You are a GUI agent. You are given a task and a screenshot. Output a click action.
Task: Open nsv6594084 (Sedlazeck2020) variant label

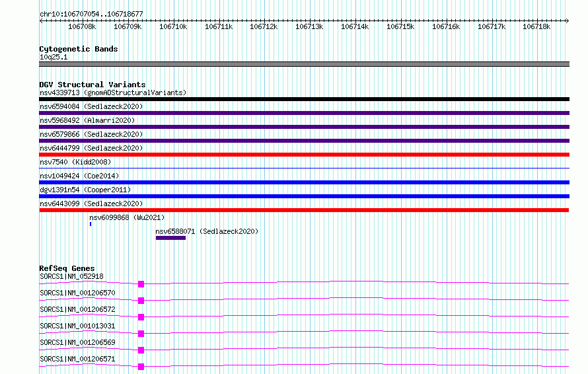91,106
